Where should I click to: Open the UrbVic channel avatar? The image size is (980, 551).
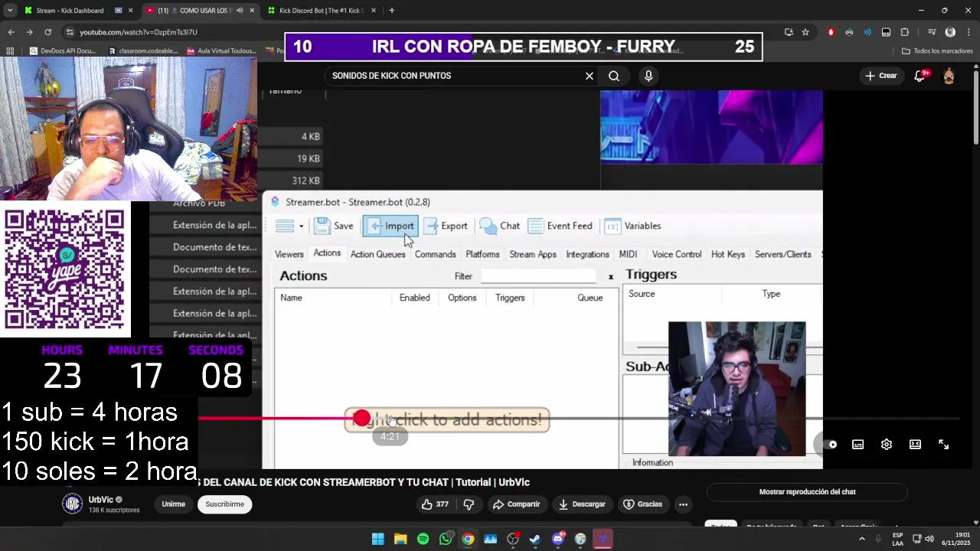pos(72,504)
